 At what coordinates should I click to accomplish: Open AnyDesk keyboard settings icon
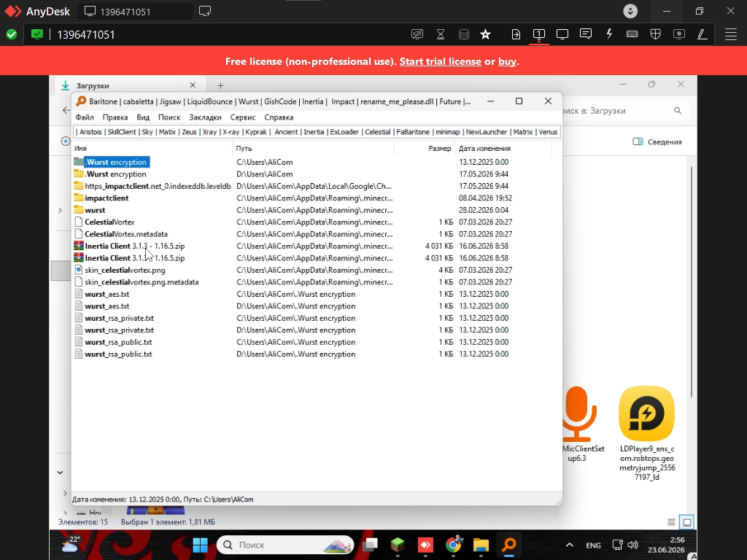tap(632, 34)
